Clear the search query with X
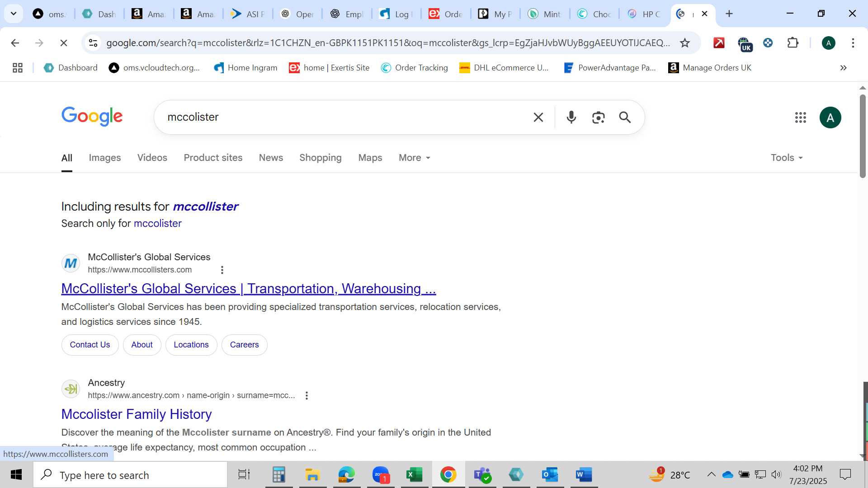 [x=538, y=117]
